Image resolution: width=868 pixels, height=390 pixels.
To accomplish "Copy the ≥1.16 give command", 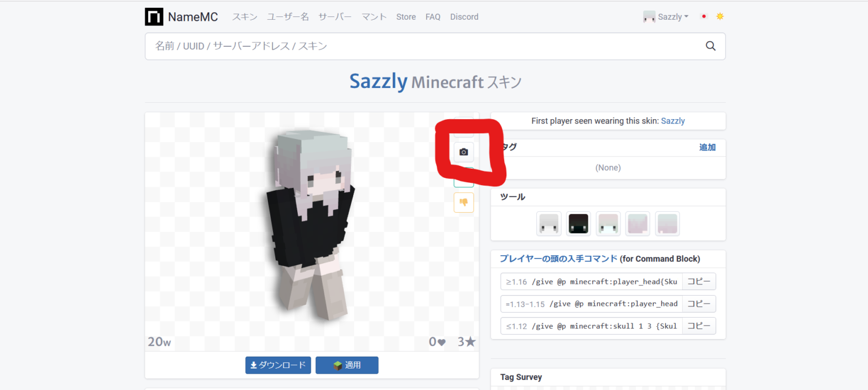I will coord(698,281).
